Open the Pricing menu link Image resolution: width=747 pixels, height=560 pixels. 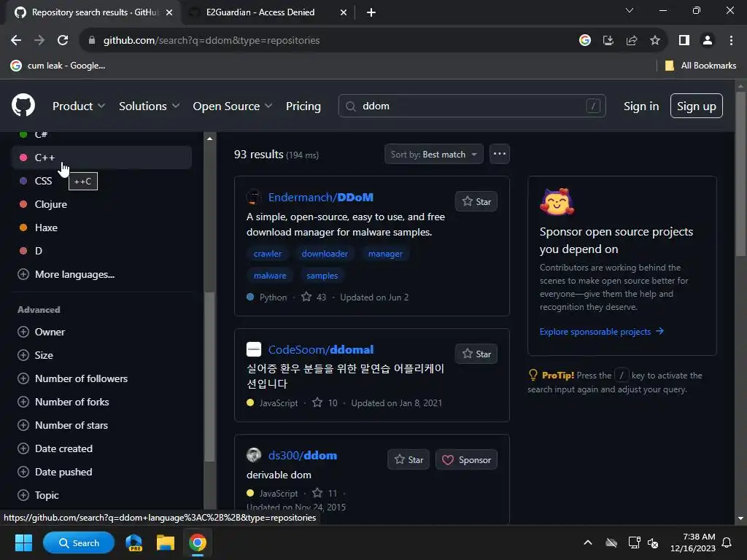(303, 106)
